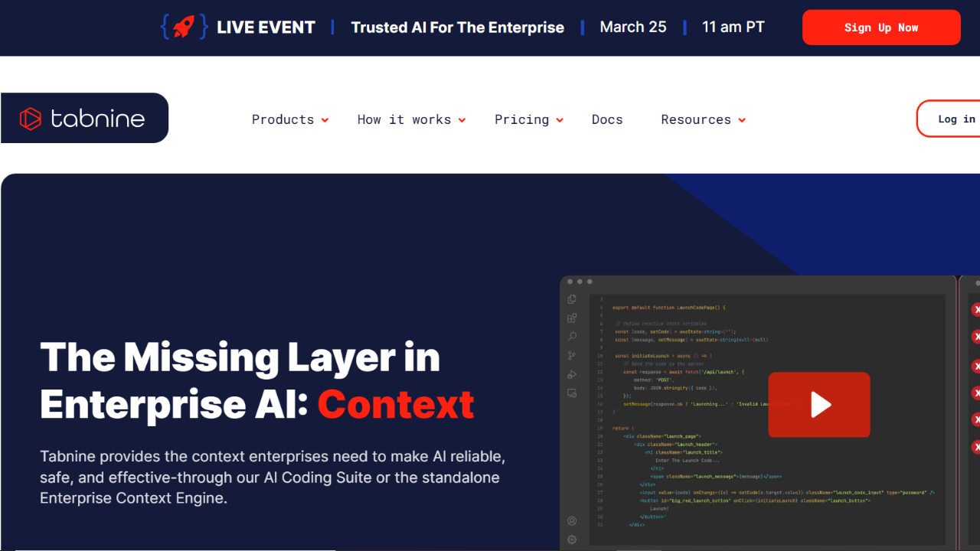This screenshot has width=980, height=551.
Task: Open the Resources dropdown
Action: [x=703, y=119]
